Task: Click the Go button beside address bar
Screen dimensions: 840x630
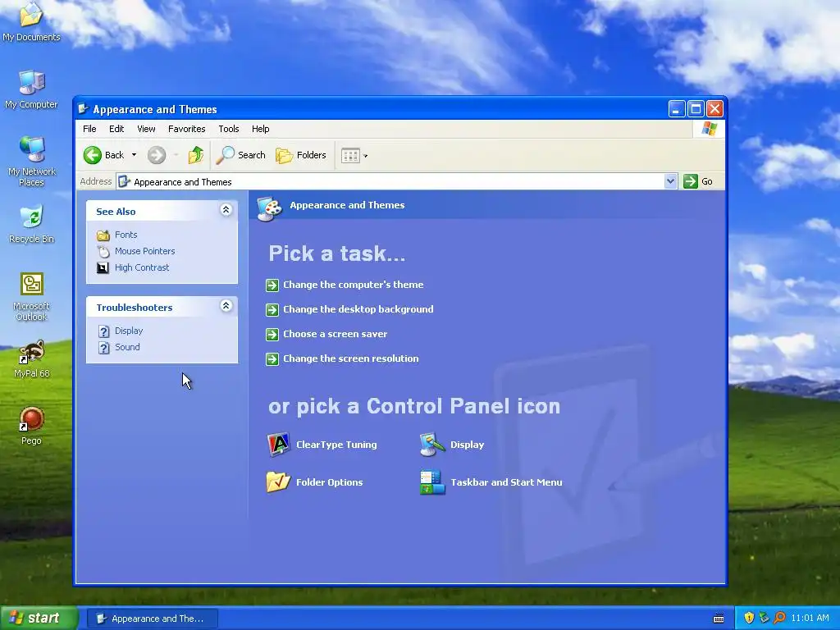Action: [x=698, y=181]
